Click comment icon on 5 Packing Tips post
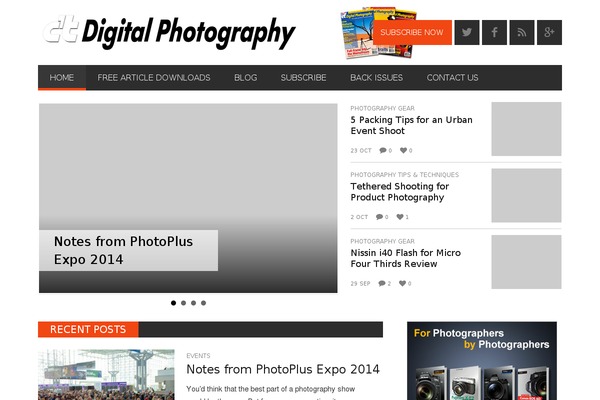Image resolution: width=600 pixels, height=400 pixels. (383, 150)
